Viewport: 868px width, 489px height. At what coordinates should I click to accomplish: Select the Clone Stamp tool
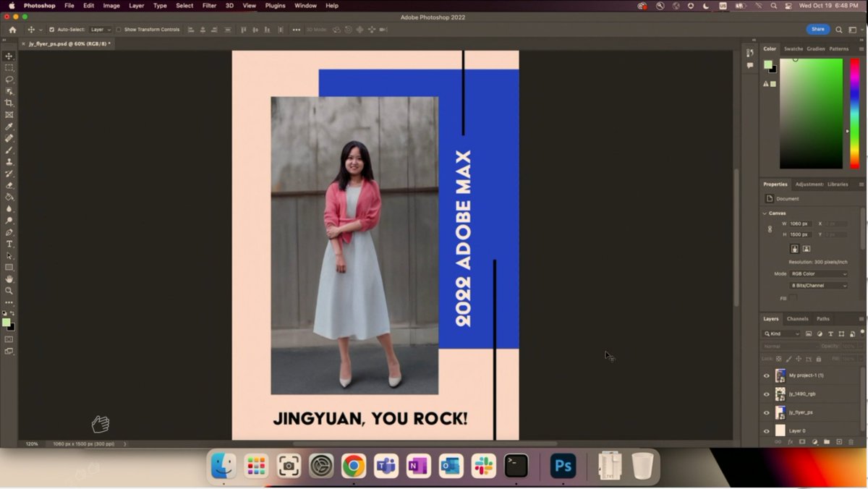tap(9, 161)
